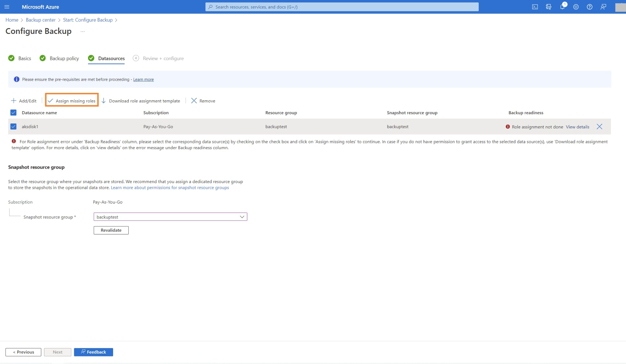The width and height of the screenshot is (626, 364).
Task: Uncheck the aksdisk1 row checkbox
Action: click(x=13, y=127)
